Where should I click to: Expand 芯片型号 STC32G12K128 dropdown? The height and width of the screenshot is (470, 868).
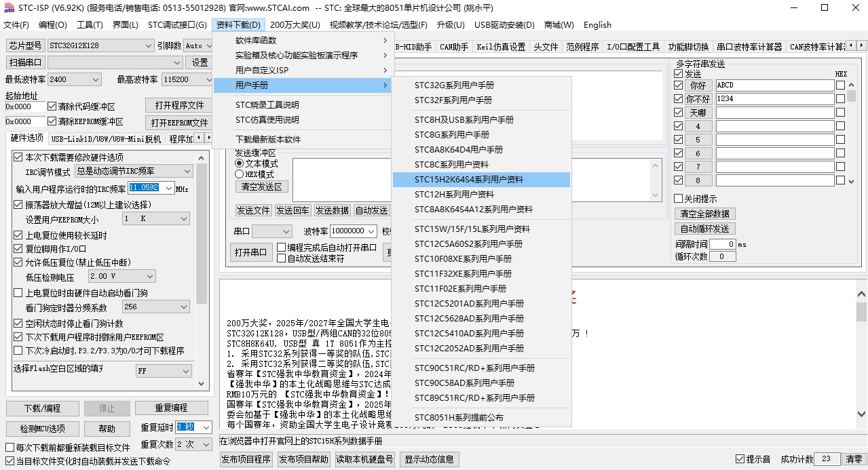pyautogui.click(x=100, y=45)
